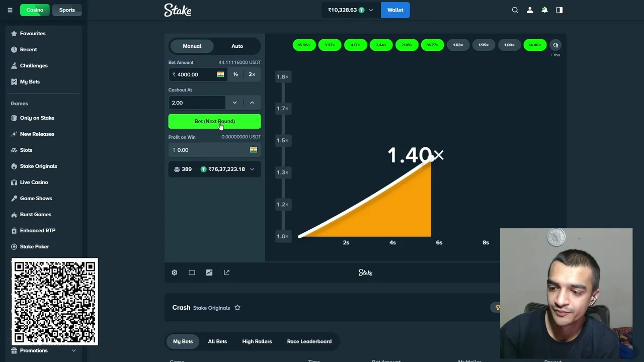Expand the Promotions menu
The height and width of the screenshot is (362, 644).
(44, 351)
